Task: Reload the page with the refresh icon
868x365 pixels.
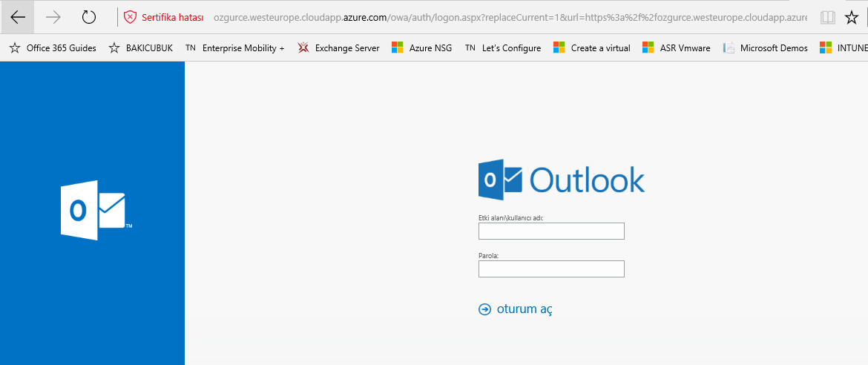Action: (x=88, y=17)
